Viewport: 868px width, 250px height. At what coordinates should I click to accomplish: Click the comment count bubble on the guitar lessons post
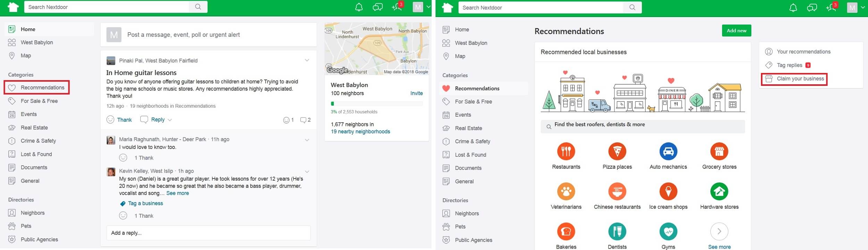click(x=305, y=120)
